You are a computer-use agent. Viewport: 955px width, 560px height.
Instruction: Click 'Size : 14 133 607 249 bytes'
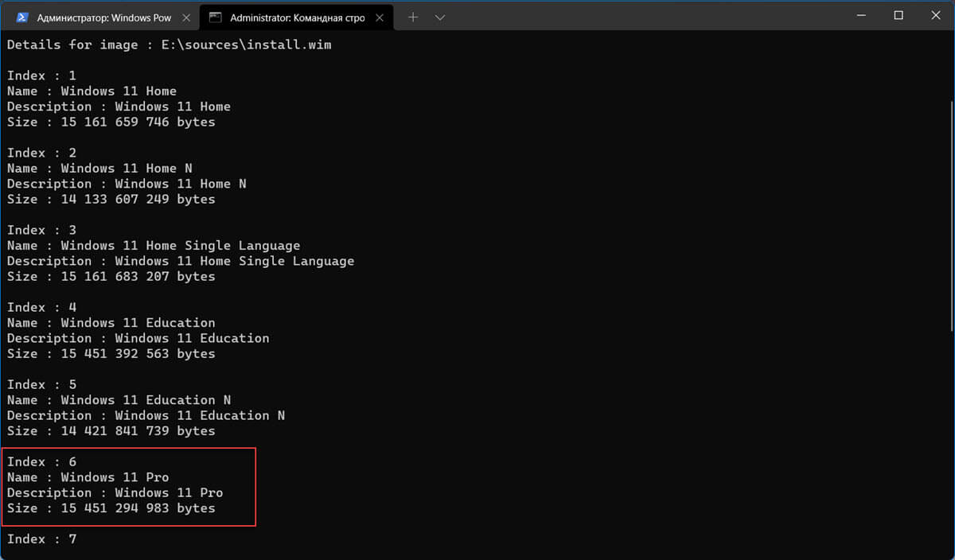click(x=111, y=199)
